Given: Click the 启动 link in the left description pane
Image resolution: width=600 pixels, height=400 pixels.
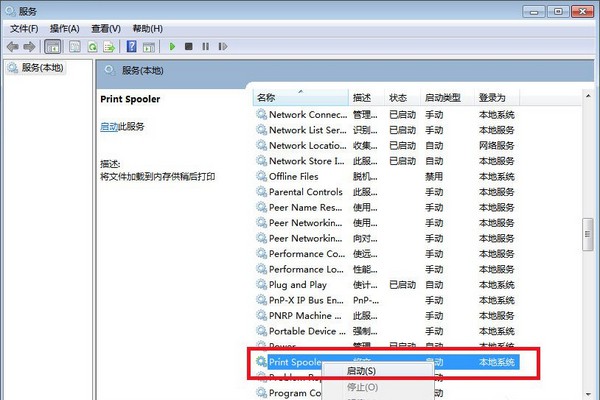Looking at the screenshot, I should point(109,127).
